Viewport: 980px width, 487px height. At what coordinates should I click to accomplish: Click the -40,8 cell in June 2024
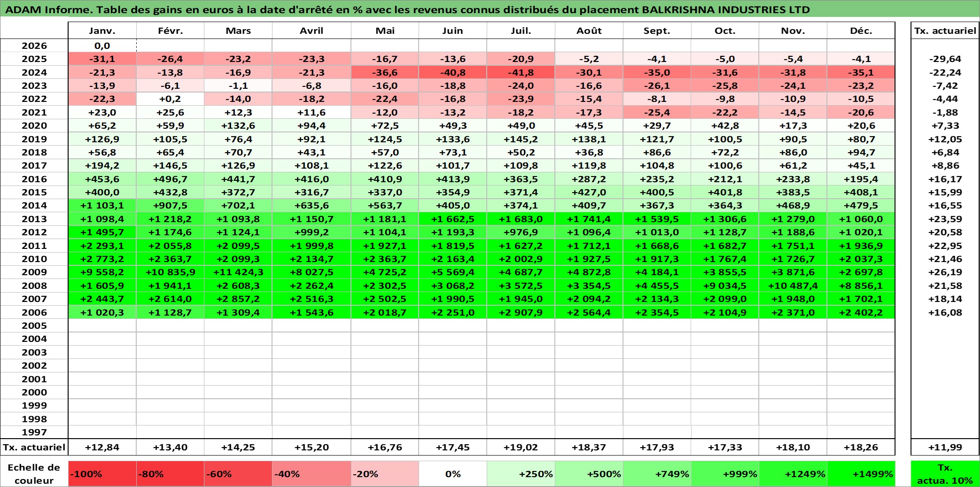[453, 72]
